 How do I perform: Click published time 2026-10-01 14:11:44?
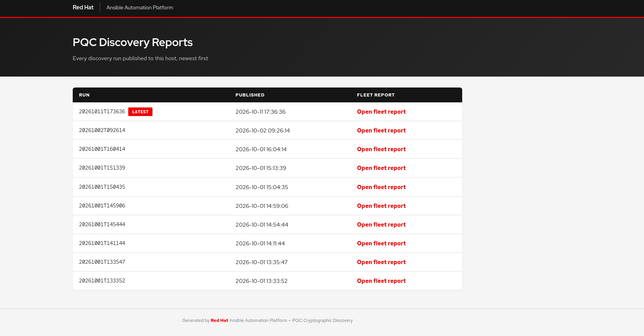260,243
